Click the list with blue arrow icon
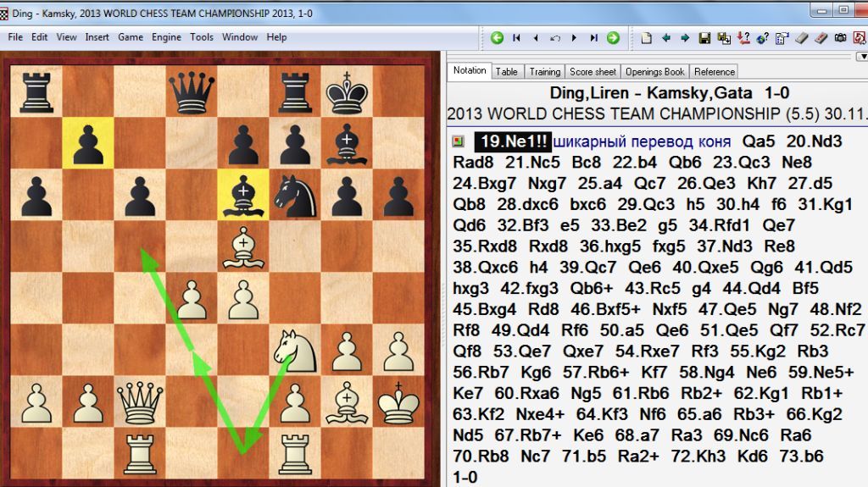This screenshot has height=487, width=868. [x=782, y=37]
